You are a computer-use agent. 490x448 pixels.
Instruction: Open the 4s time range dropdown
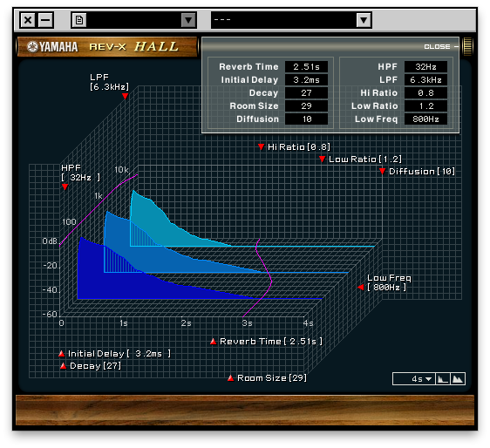(413, 379)
